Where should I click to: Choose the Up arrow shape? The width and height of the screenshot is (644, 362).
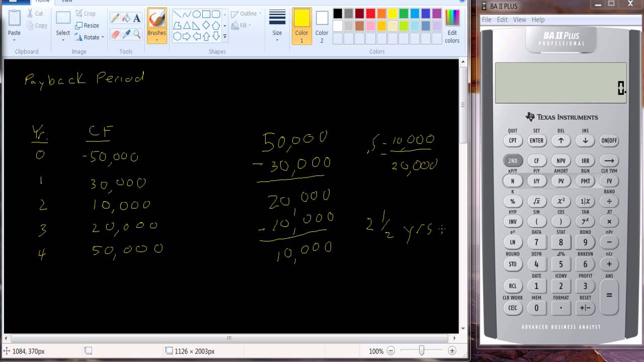[x=206, y=36]
